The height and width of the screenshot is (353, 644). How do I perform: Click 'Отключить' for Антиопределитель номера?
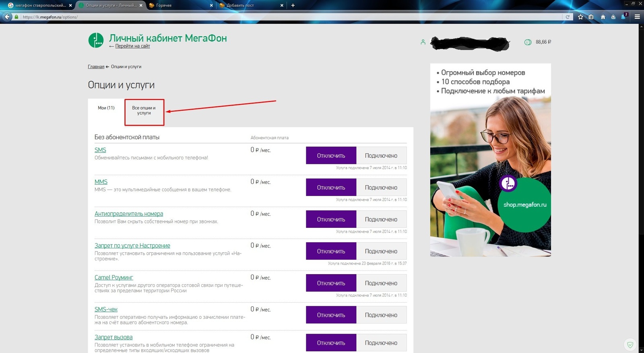[331, 219]
